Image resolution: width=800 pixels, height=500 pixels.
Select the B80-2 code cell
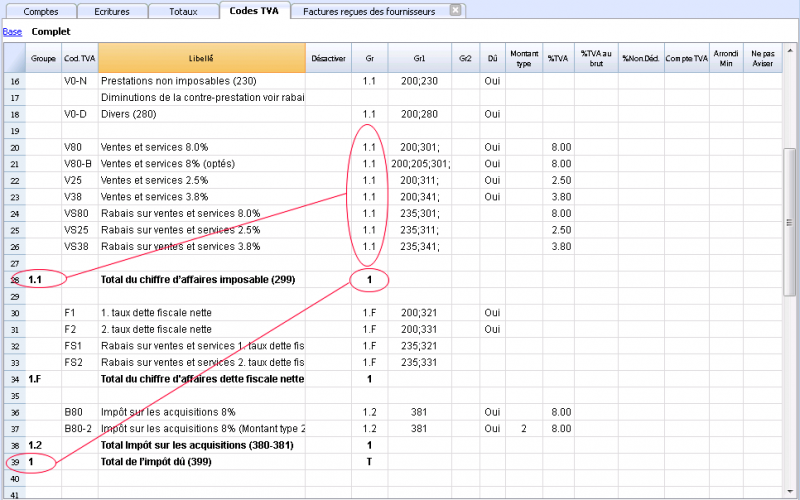80,429
